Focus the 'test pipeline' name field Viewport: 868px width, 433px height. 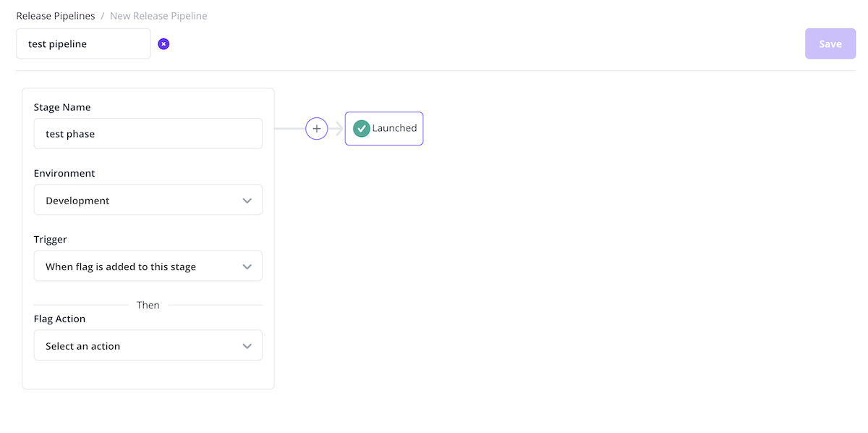83,44
